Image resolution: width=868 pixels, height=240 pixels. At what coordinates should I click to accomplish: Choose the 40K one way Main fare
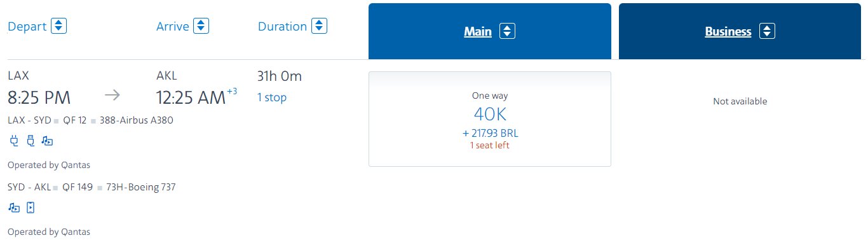(x=489, y=119)
